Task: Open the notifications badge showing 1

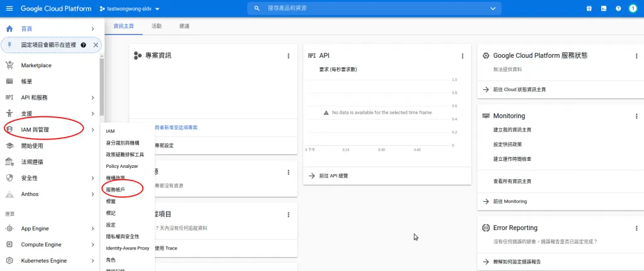Action: pos(633,8)
